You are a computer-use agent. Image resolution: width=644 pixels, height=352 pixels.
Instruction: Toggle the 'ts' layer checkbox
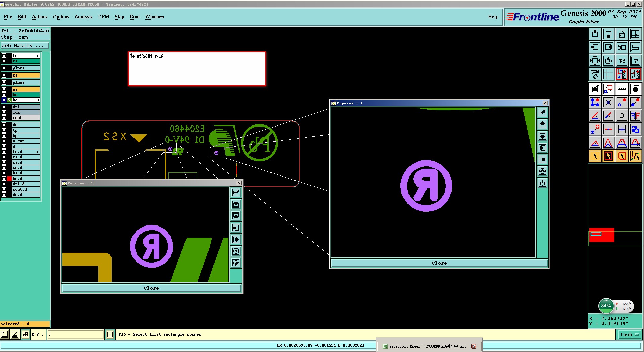pyautogui.click(x=4, y=61)
